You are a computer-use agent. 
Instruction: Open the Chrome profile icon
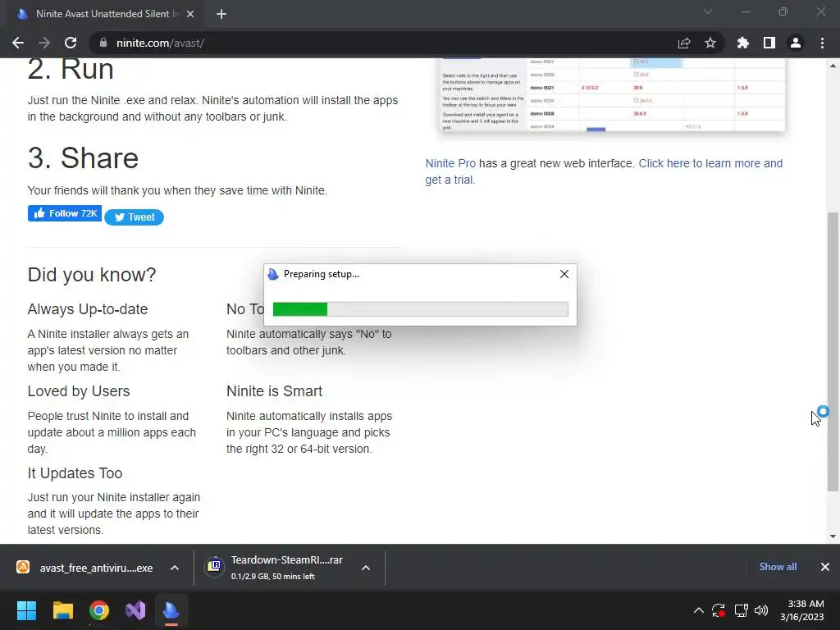point(796,43)
